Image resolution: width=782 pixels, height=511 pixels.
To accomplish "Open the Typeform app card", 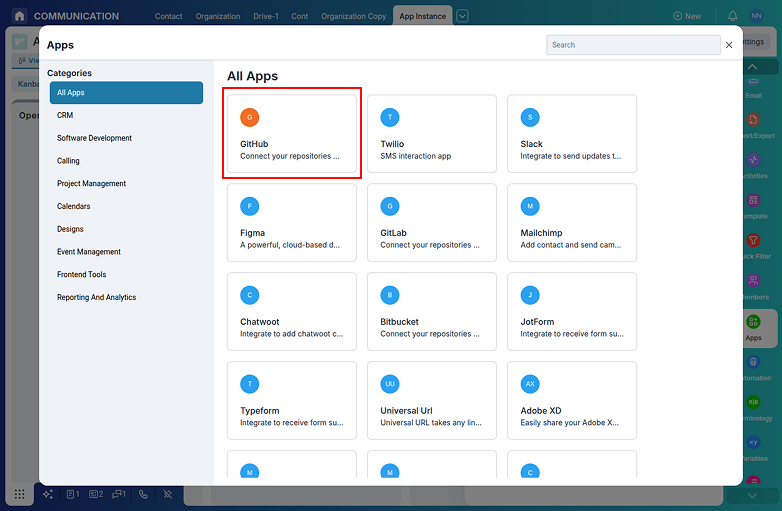I will [292, 400].
